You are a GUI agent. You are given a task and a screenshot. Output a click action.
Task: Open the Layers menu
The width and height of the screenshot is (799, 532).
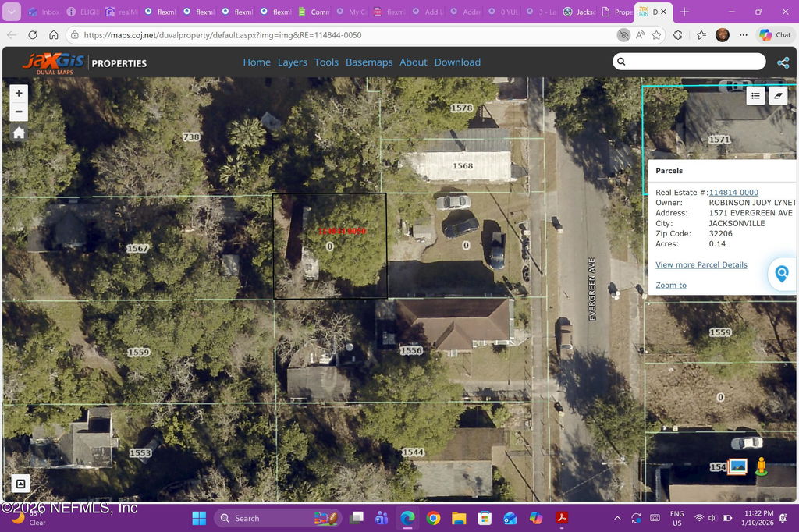pyautogui.click(x=293, y=62)
